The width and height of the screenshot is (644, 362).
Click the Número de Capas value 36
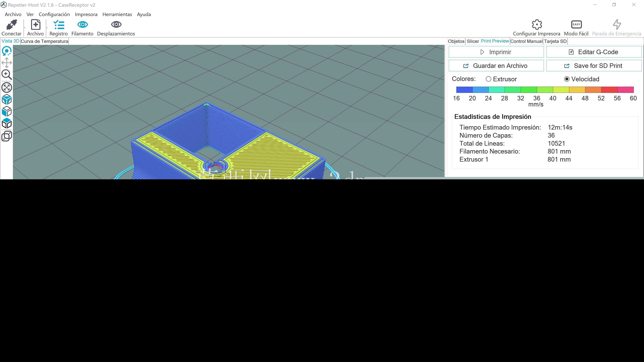pyautogui.click(x=551, y=135)
